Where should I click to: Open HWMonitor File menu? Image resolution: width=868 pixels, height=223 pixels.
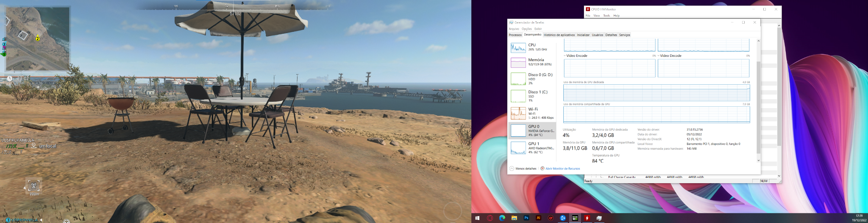point(588,16)
